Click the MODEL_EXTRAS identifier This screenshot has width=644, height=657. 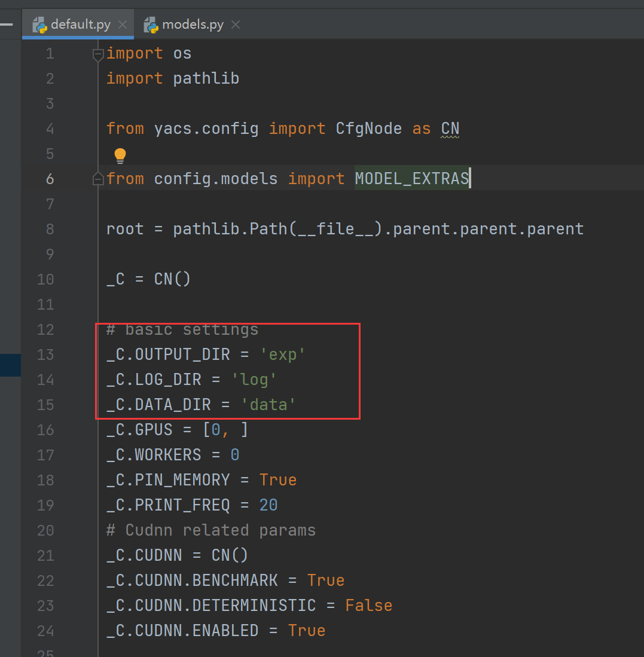click(412, 179)
